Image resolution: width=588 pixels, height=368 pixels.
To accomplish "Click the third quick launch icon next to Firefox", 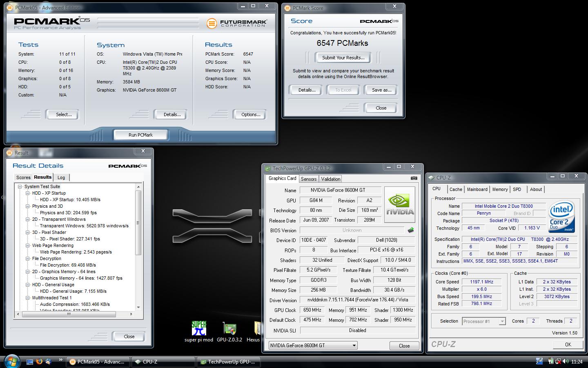I will (48, 361).
